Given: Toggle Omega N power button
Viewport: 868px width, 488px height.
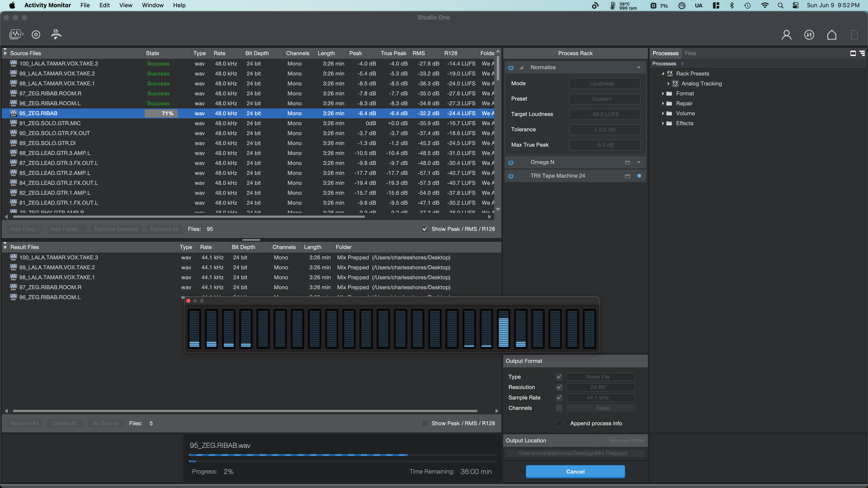Looking at the screenshot, I should tap(511, 162).
